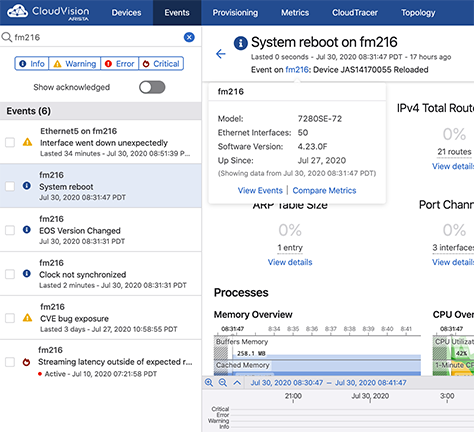Zoom in on the timeline
Viewport: 474px width, 432px height.
pos(209,383)
